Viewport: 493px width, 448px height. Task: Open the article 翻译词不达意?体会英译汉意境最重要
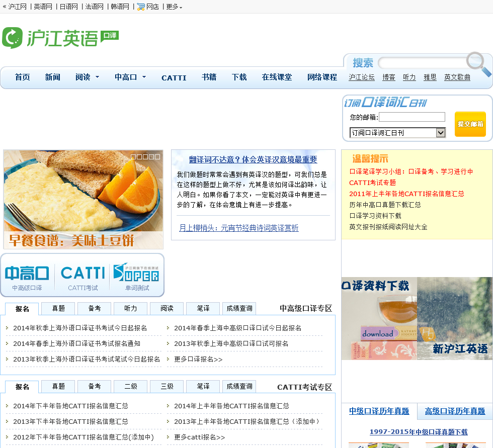253,159
